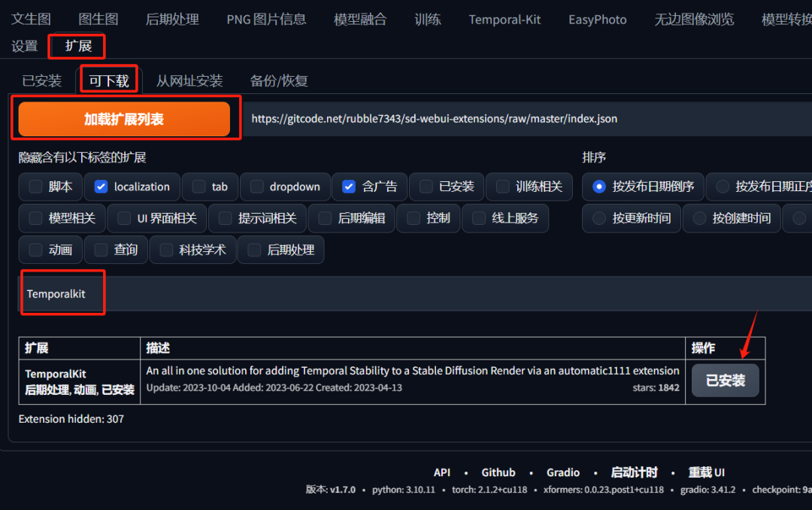Click the 启动计时 footer link
Viewport: 812px width, 510px height.
pyautogui.click(x=634, y=472)
